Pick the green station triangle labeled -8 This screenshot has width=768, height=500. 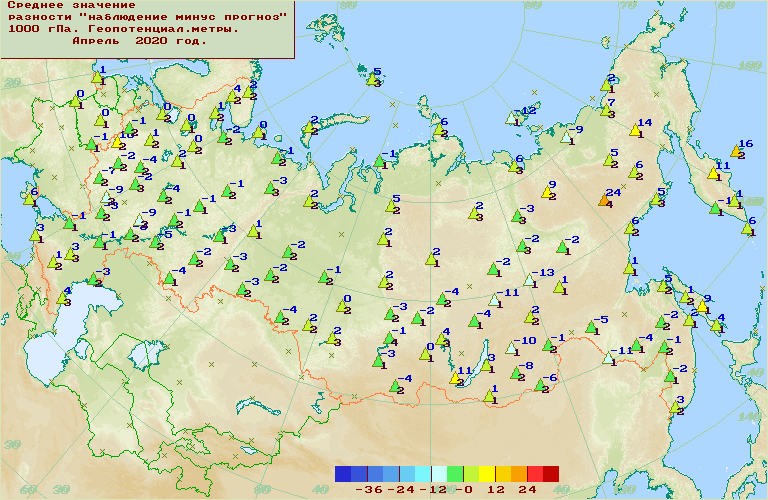tap(516, 374)
